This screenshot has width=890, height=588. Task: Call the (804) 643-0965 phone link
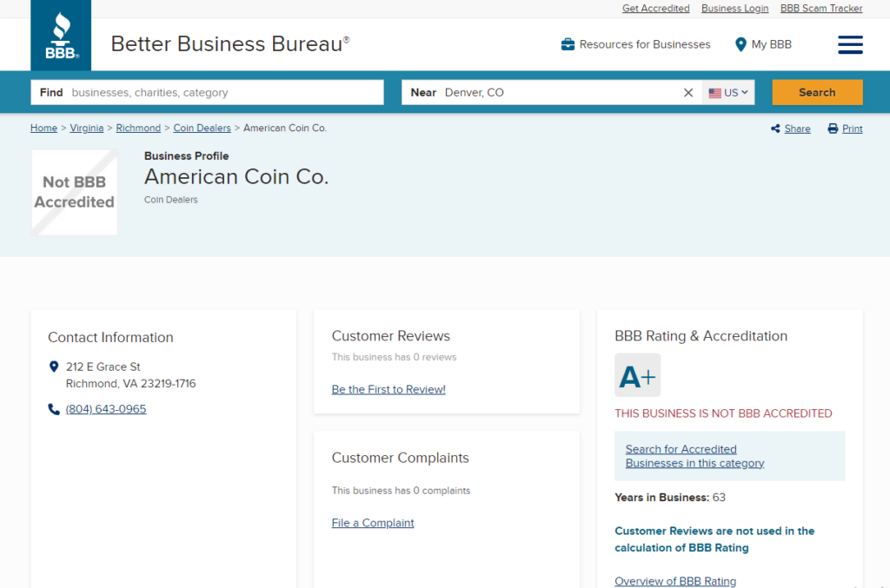click(x=105, y=409)
